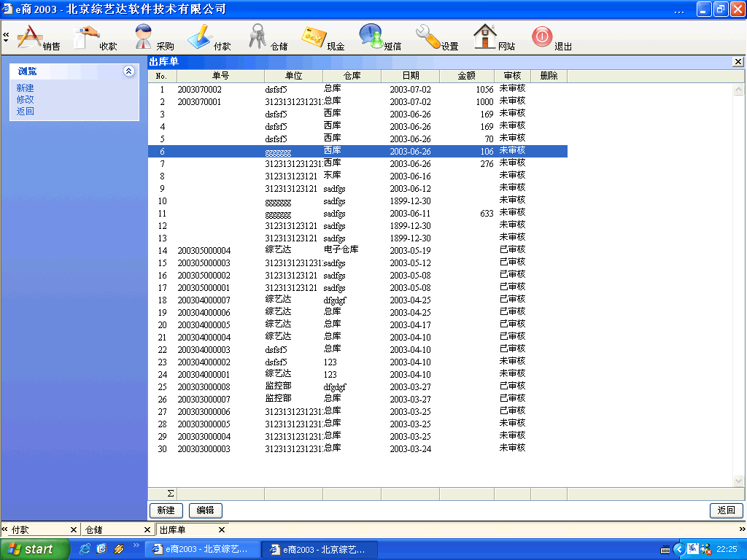The width and height of the screenshot is (747, 560).
Task: Click the 编辑 button below the table
Action: coord(205,510)
